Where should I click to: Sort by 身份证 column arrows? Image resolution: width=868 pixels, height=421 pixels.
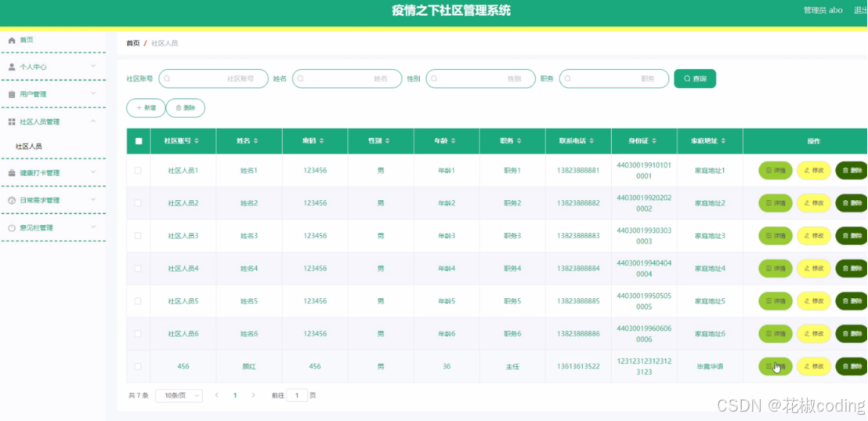coord(654,141)
